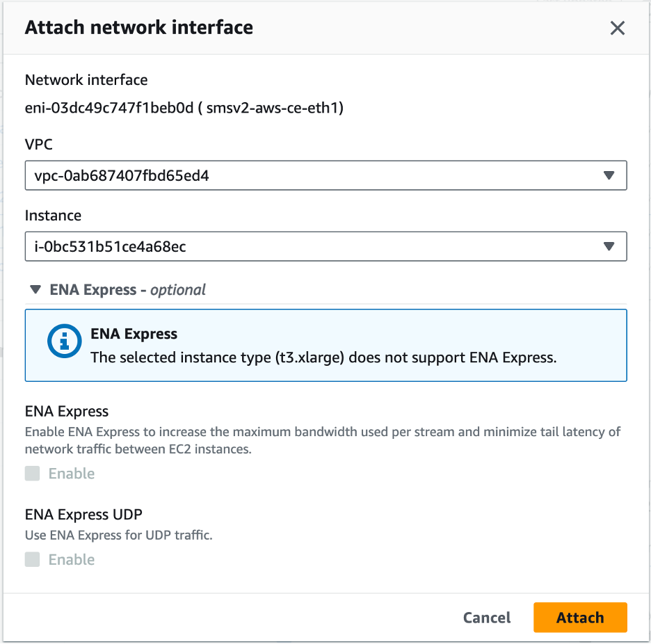Image resolution: width=651 pixels, height=644 pixels.
Task: Close the Attach network interface dialog
Action: (x=617, y=28)
